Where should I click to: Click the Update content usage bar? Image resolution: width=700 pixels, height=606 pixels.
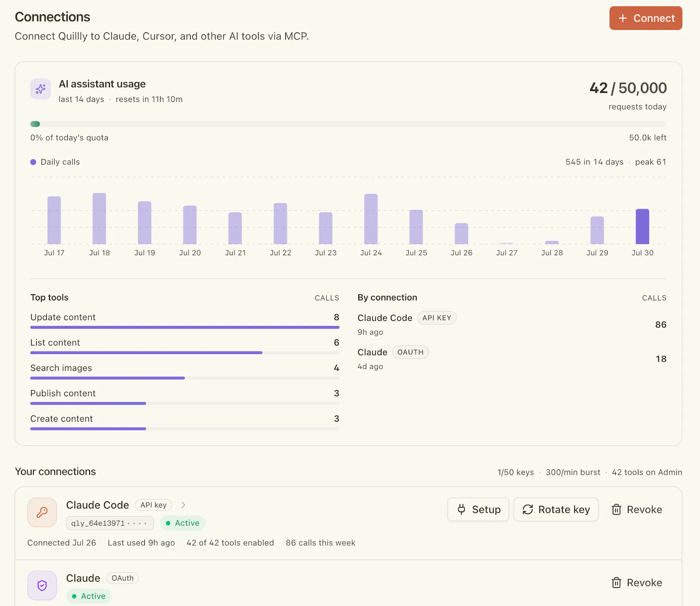[185, 327]
